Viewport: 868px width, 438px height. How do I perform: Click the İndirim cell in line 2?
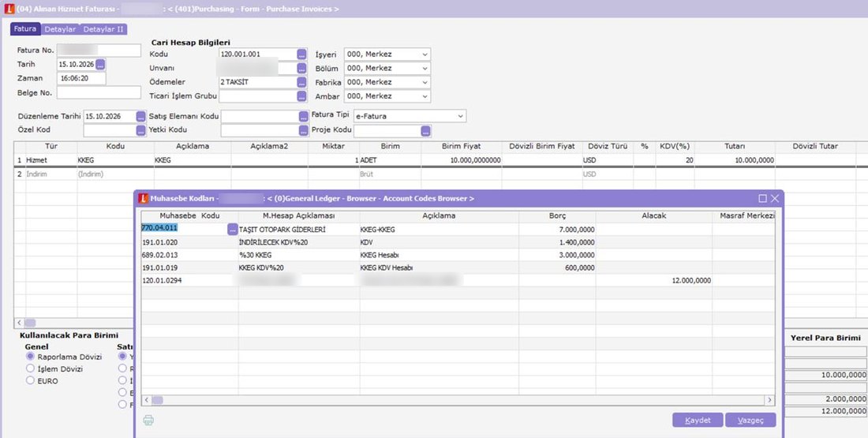(x=51, y=174)
